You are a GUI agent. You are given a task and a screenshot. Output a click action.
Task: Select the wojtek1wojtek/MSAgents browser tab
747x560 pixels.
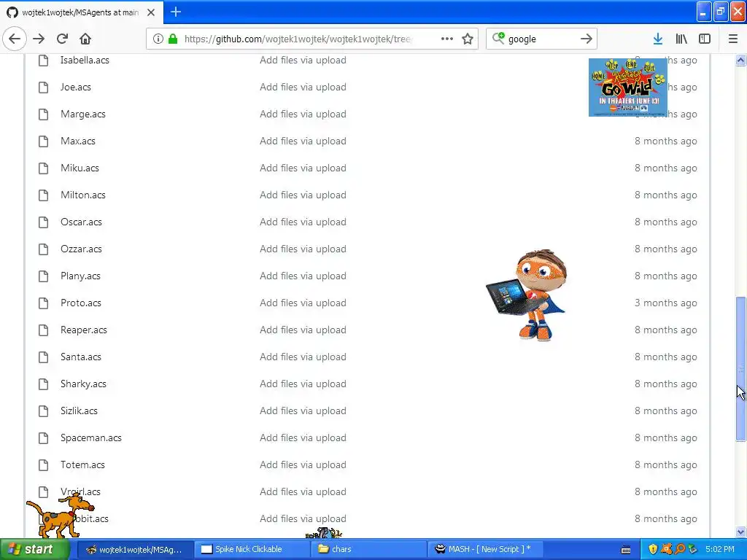tap(82, 12)
